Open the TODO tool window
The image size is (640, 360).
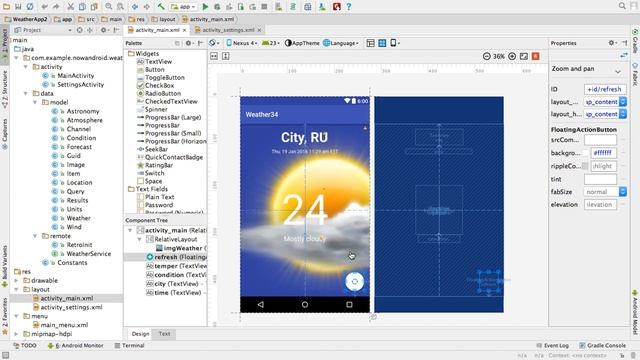click(25, 345)
